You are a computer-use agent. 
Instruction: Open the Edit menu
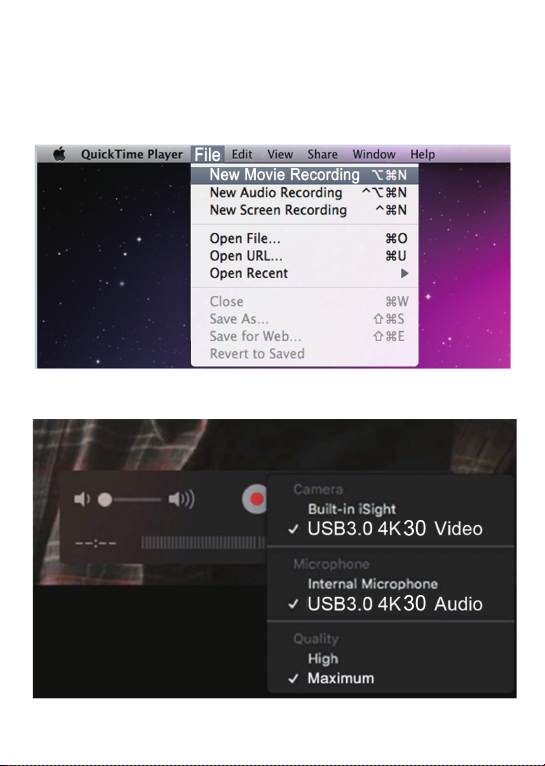point(242,154)
